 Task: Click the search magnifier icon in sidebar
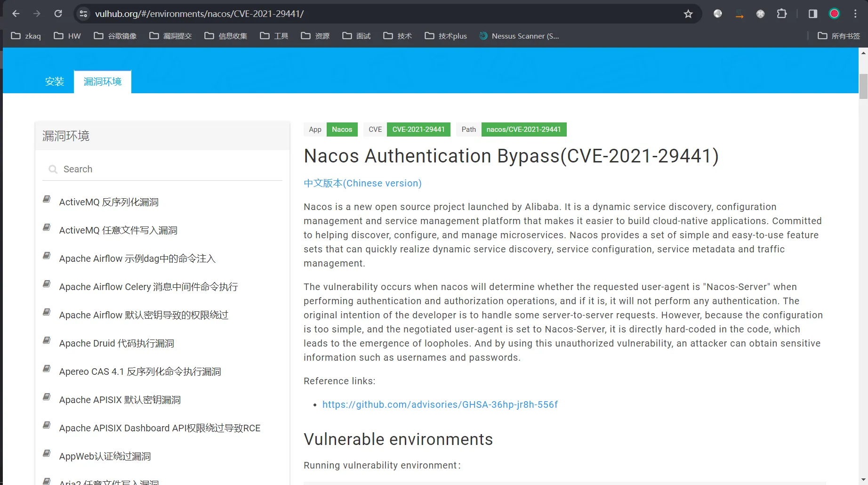pyautogui.click(x=53, y=169)
